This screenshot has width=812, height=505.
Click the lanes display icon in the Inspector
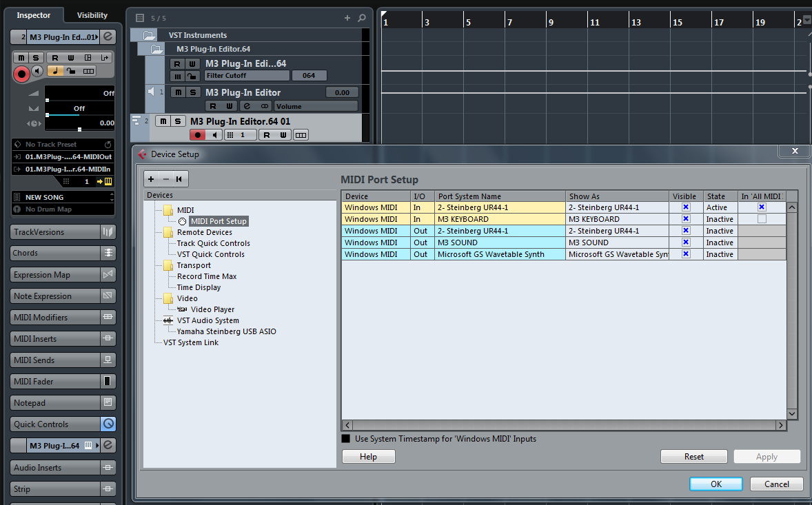[88, 71]
